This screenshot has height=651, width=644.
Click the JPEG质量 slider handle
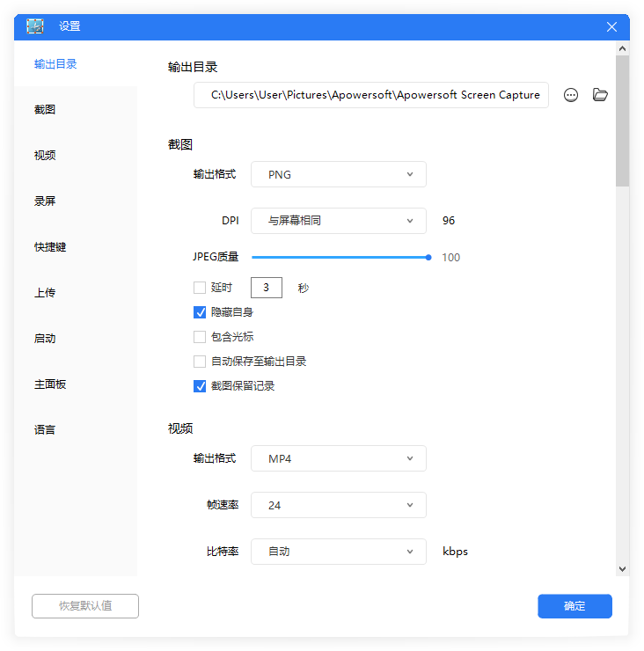428,258
